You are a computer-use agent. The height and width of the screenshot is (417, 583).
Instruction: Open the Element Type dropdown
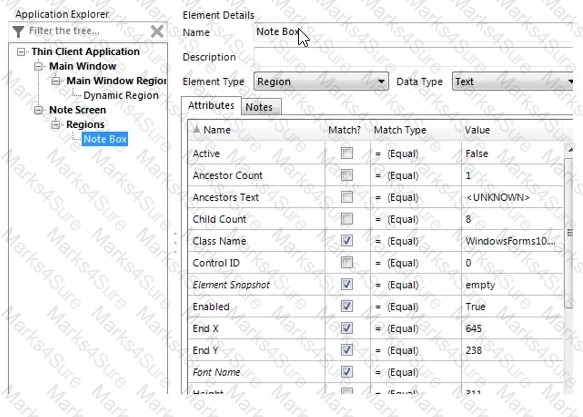(321, 82)
